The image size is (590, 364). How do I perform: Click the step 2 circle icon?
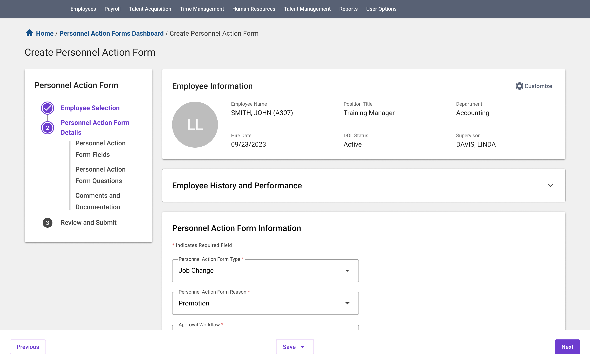click(x=48, y=128)
